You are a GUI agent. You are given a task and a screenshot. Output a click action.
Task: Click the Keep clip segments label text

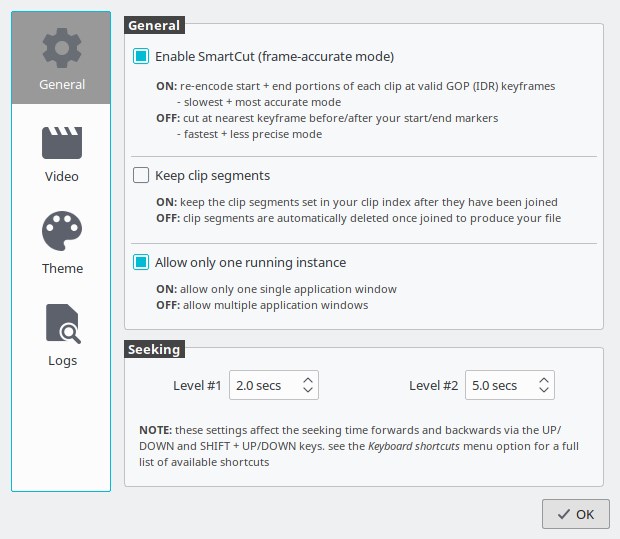(x=212, y=176)
